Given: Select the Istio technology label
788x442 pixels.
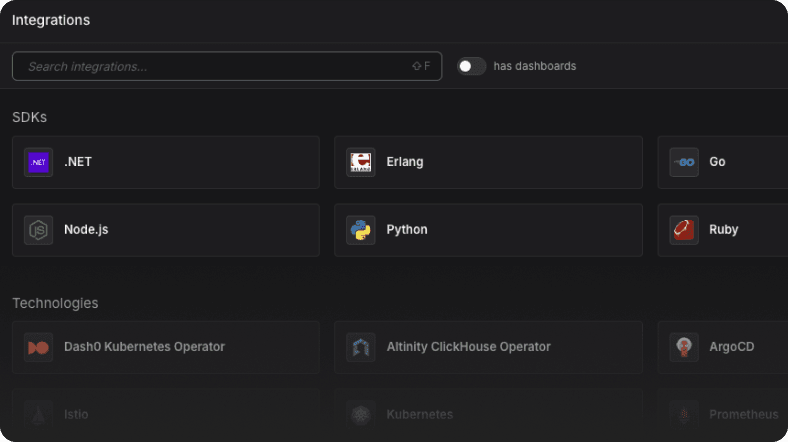Looking at the screenshot, I should click(x=76, y=414).
